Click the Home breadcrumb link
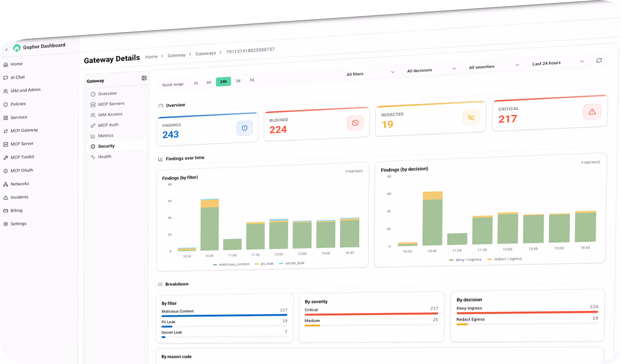 151,57
